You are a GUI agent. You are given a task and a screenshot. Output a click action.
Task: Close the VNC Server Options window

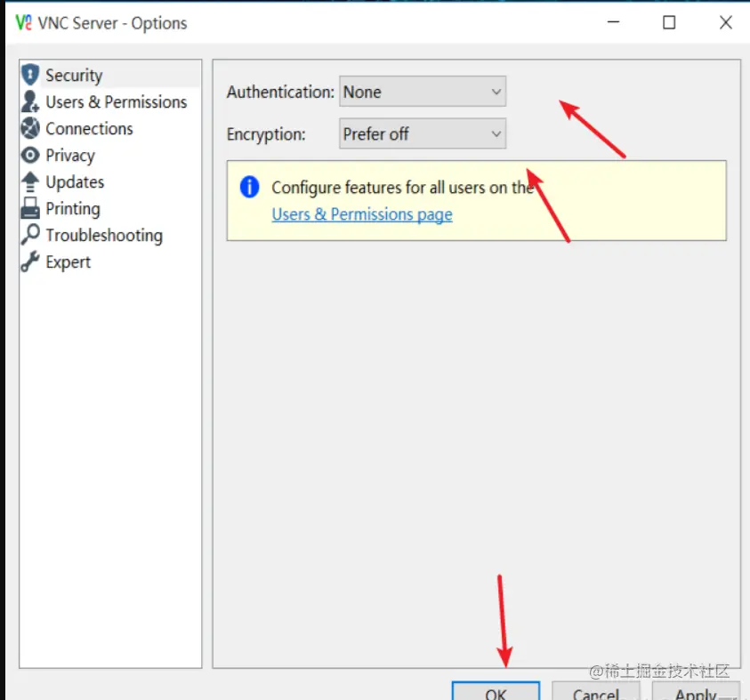point(726,22)
